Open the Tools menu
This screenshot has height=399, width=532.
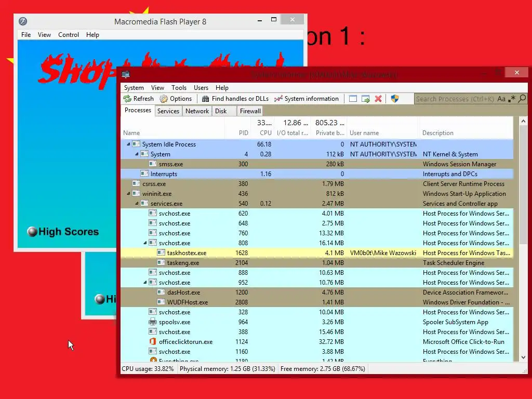179,87
